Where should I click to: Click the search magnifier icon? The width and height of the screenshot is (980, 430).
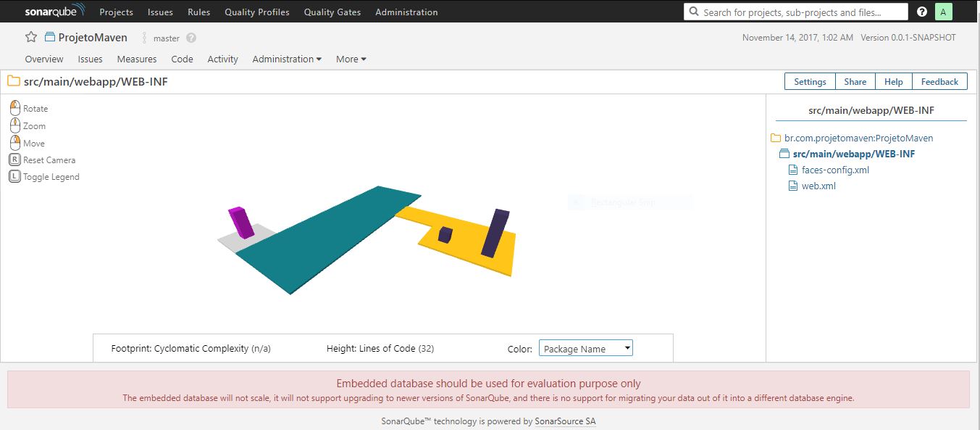(695, 12)
